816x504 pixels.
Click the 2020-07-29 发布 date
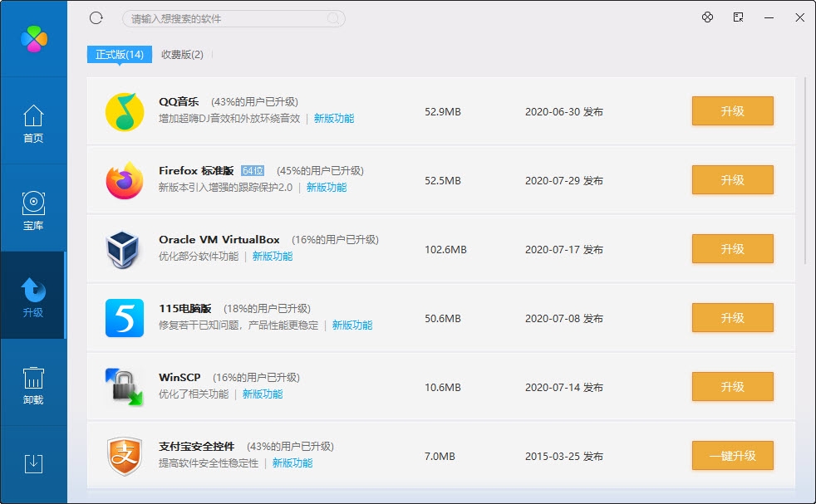pyautogui.click(x=564, y=180)
